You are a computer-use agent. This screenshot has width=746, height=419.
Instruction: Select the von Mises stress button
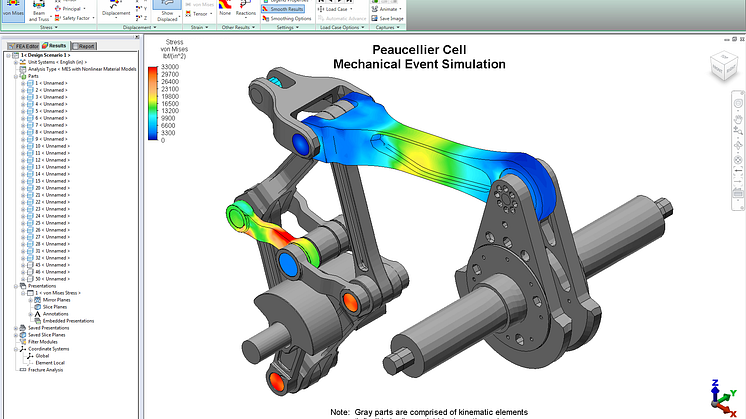coord(13,10)
